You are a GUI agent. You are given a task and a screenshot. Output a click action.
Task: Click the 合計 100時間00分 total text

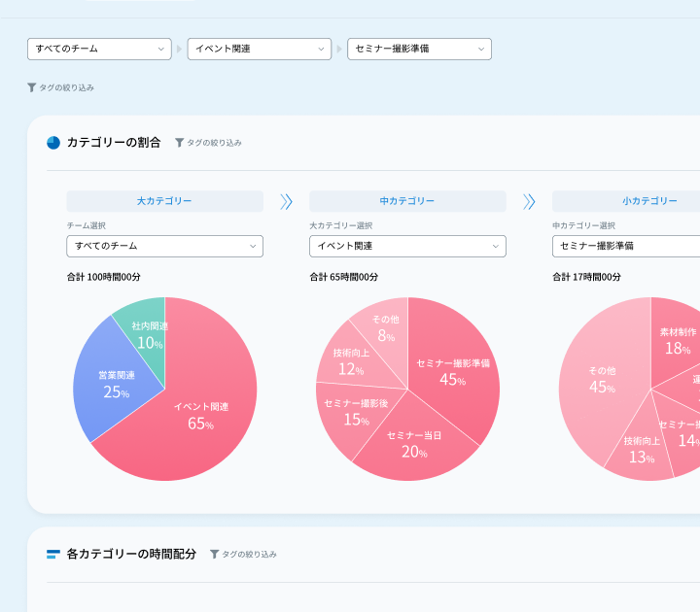coord(104,277)
